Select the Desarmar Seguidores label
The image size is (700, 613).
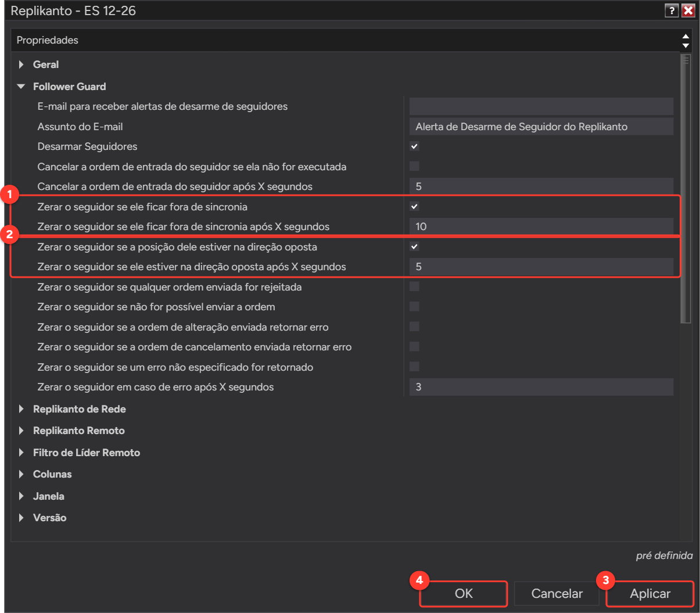87,146
